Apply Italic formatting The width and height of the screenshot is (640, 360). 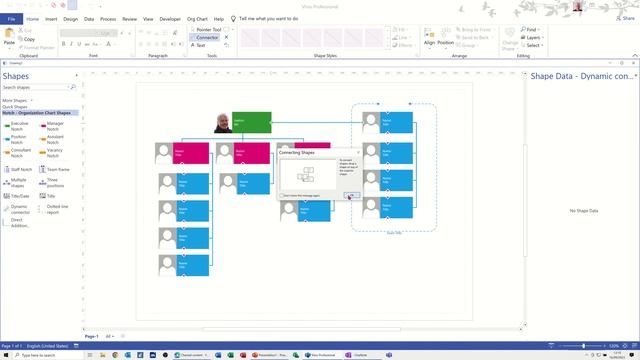71,44
